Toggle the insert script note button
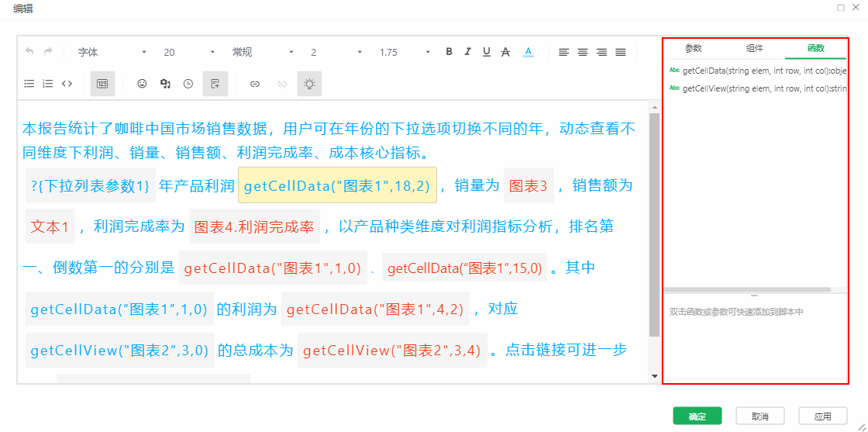The width and height of the screenshot is (868, 432). [x=215, y=84]
